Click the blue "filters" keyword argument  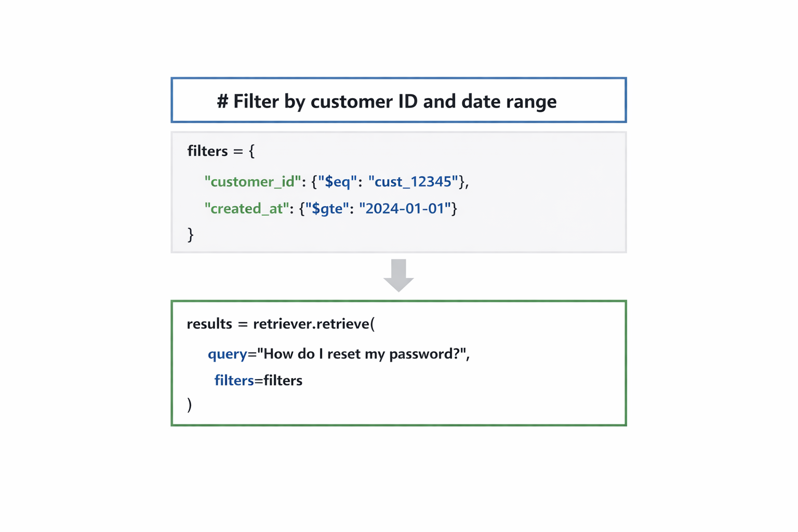coord(234,380)
